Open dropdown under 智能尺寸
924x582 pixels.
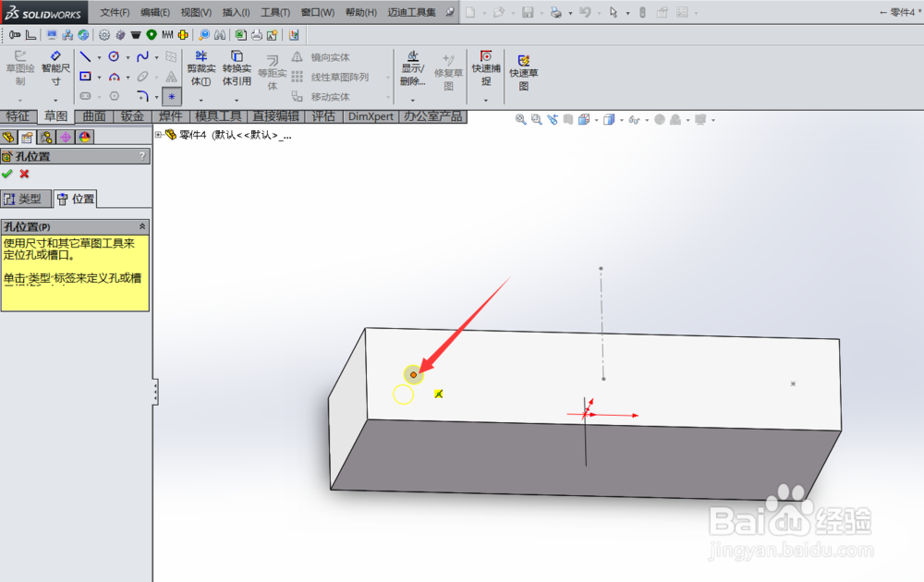pos(55,100)
